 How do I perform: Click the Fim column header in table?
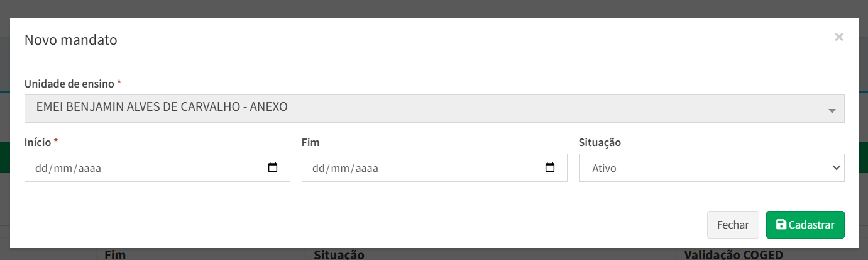coord(115,254)
